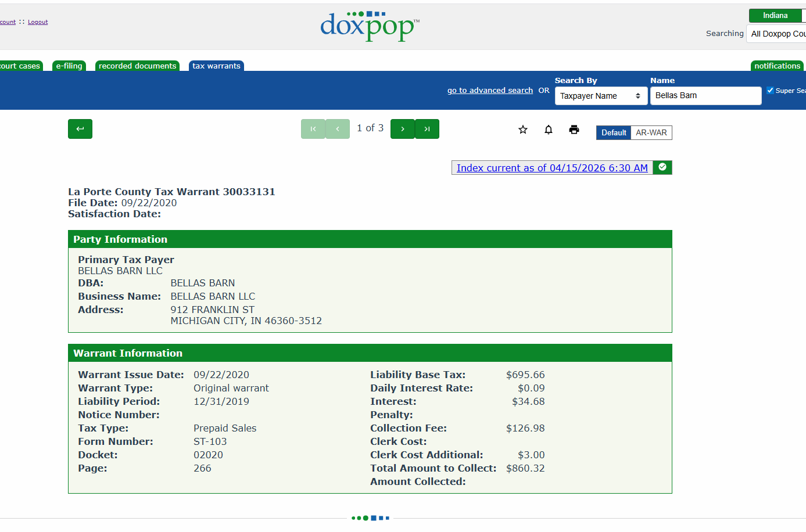Go to next result
806x532 pixels.
403,129
